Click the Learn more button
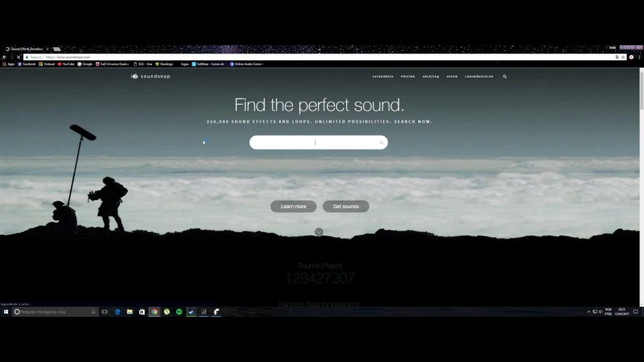644x362 pixels. (293, 206)
